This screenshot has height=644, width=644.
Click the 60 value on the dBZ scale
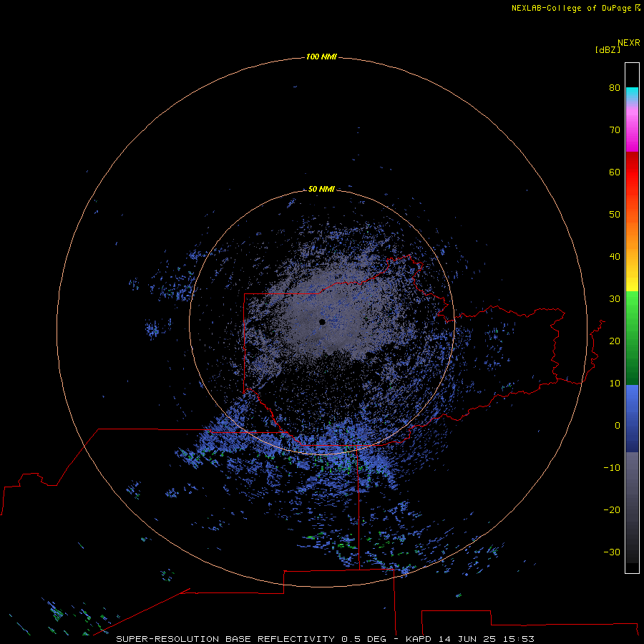(x=615, y=172)
